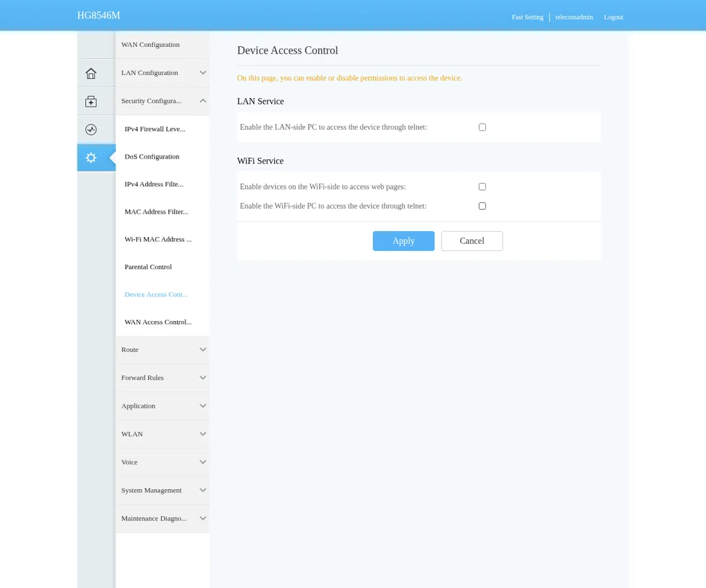Screen dimensions: 706x588
Task: Expand the LAN Configuration chevron
Action: click(203, 73)
